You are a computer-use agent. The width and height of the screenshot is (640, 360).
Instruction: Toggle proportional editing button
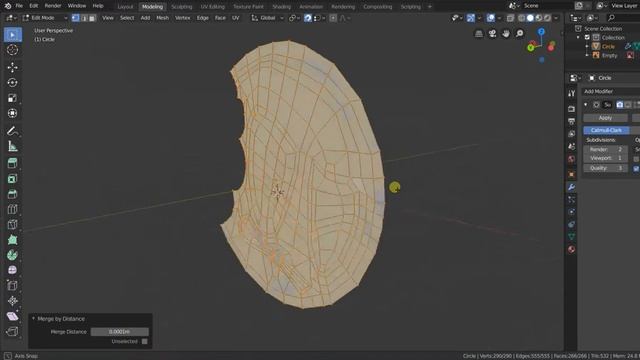[x=333, y=18]
